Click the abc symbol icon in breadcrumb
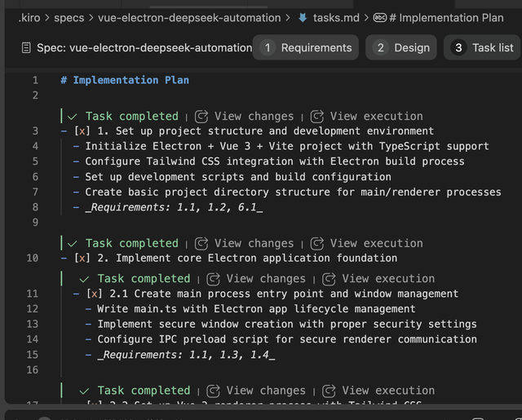The image size is (522, 420). click(x=380, y=18)
